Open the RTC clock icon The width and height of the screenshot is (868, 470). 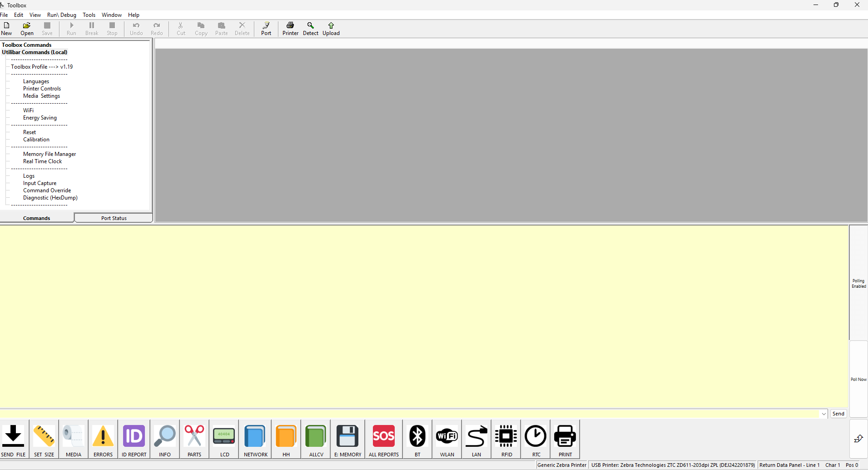pyautogui.click(x=536, y=438)
